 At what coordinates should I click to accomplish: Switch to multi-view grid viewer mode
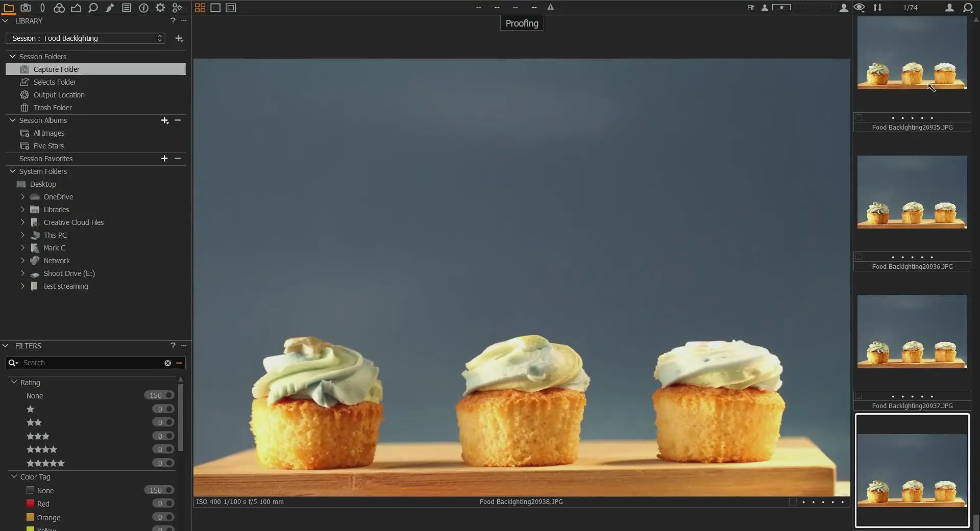200,8
